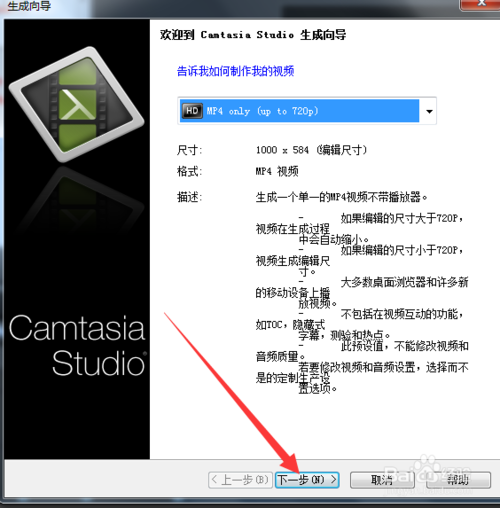Click the 描述: label
The width and height of the screenshot is (500, 508).
189,197
